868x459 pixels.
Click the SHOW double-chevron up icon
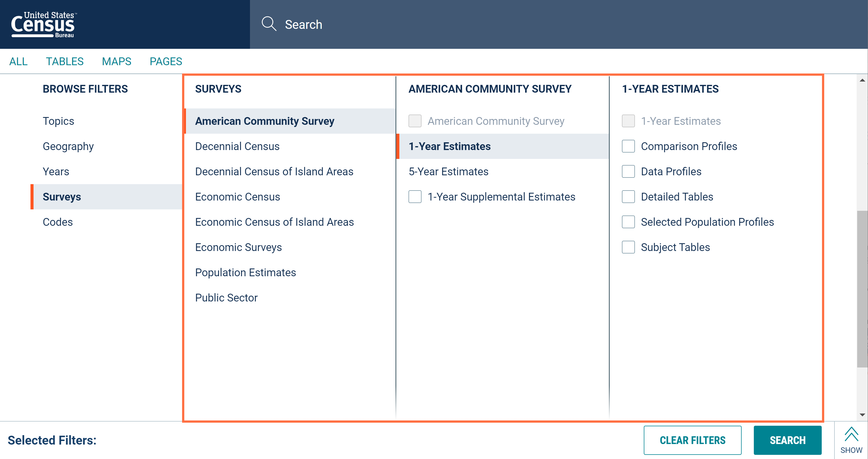tap(851, 434)
